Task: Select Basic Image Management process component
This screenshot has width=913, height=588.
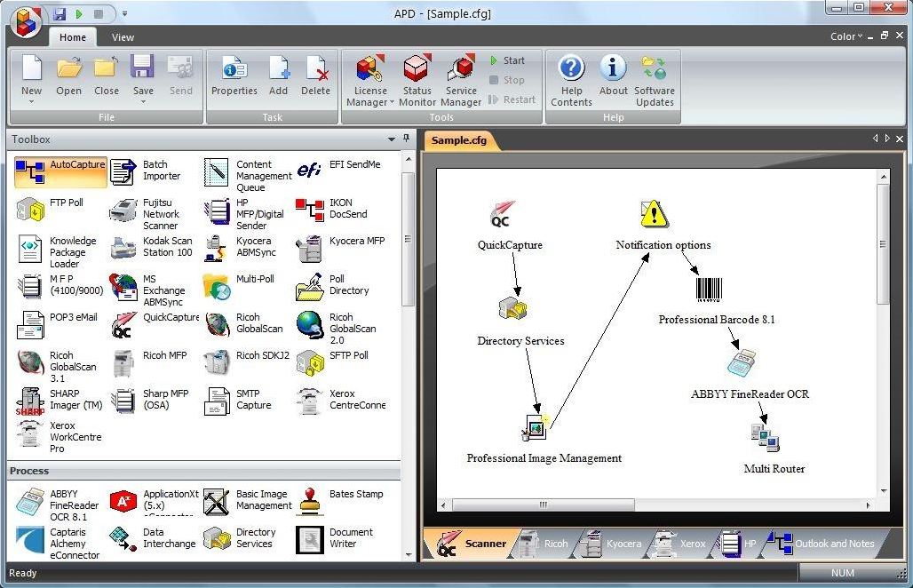Action: 249,501
